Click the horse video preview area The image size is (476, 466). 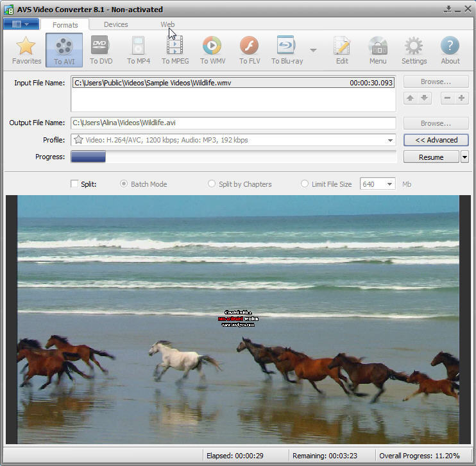pos(238,320)
